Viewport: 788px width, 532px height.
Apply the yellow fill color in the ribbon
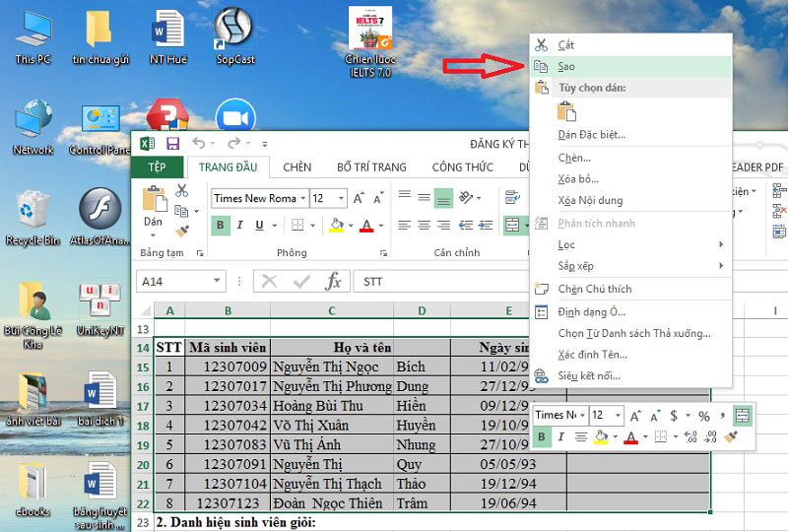coord(337,226)
